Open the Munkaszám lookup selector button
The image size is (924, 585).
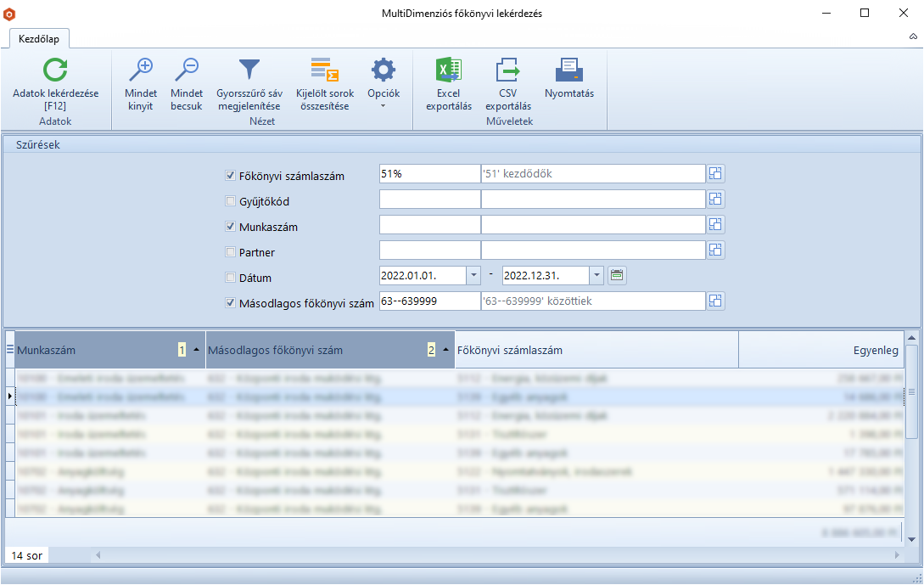(715, 224)
